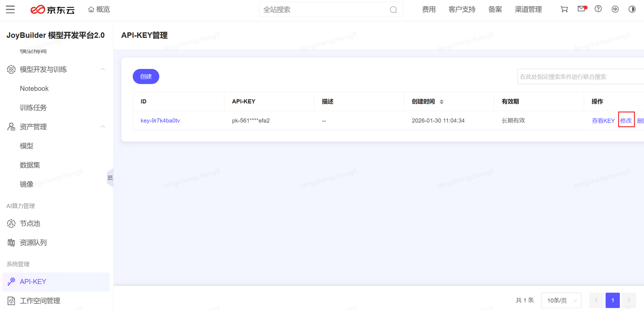644x310 pixels.
Task: Collapse the 资产管理 section
Action: pos(103,127)
